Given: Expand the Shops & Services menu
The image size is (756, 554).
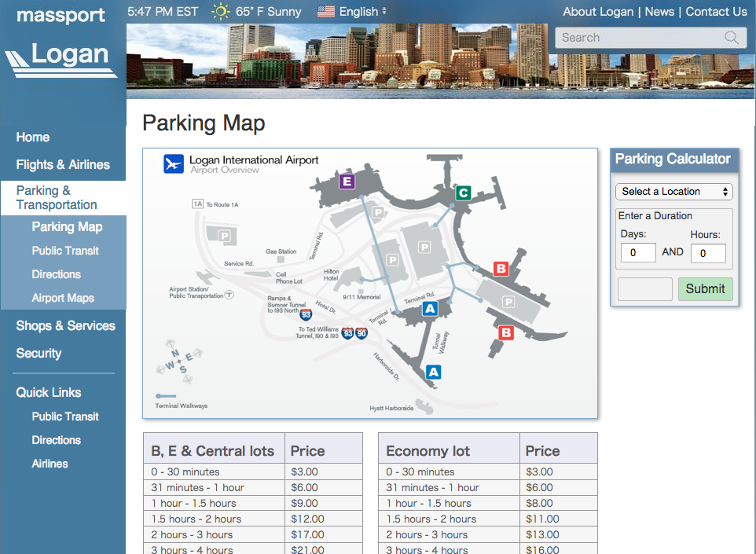Looking at the screenshot, I should (x=65, y=325).
